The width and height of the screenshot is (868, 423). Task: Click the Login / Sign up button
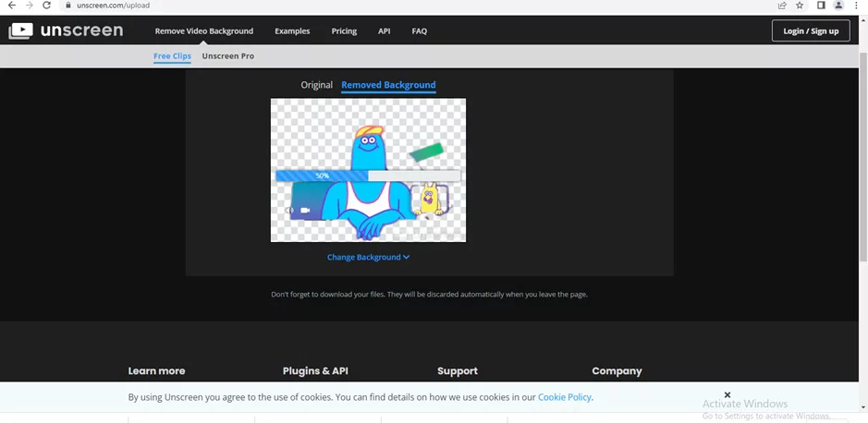point(811,31)
